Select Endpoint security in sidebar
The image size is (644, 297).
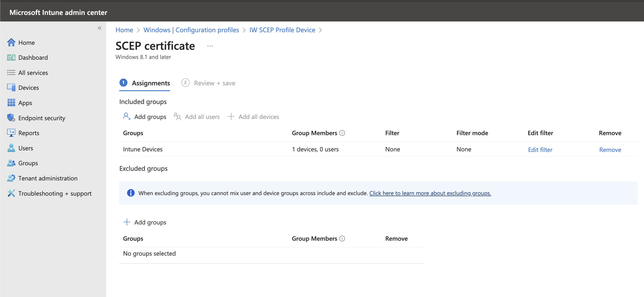tap(42, 118)
